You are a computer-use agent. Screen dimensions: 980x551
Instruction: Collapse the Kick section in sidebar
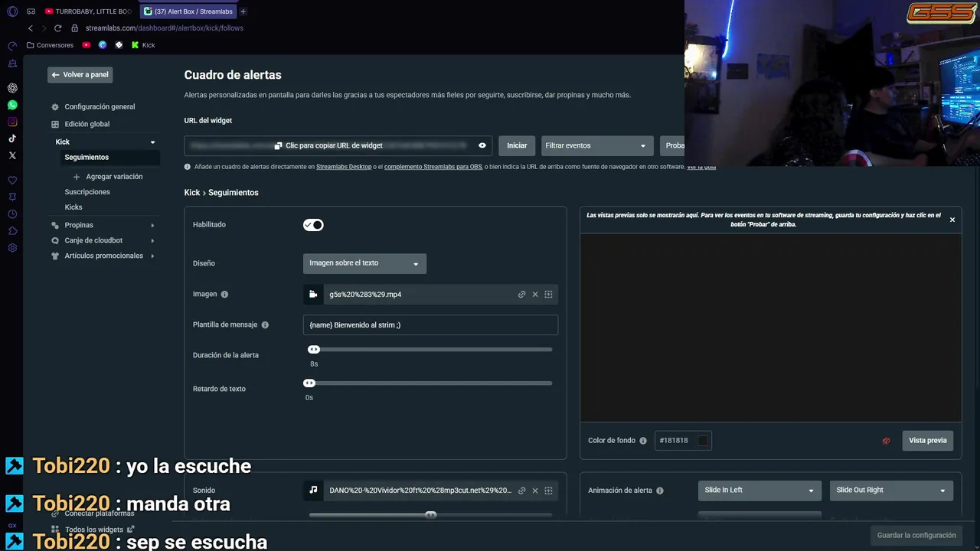tap(152, 142)
